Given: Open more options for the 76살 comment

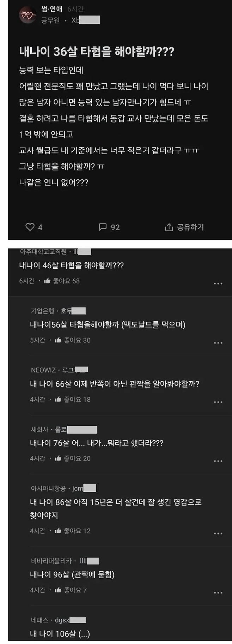Looking at the screenshot, I should point(218,461).
